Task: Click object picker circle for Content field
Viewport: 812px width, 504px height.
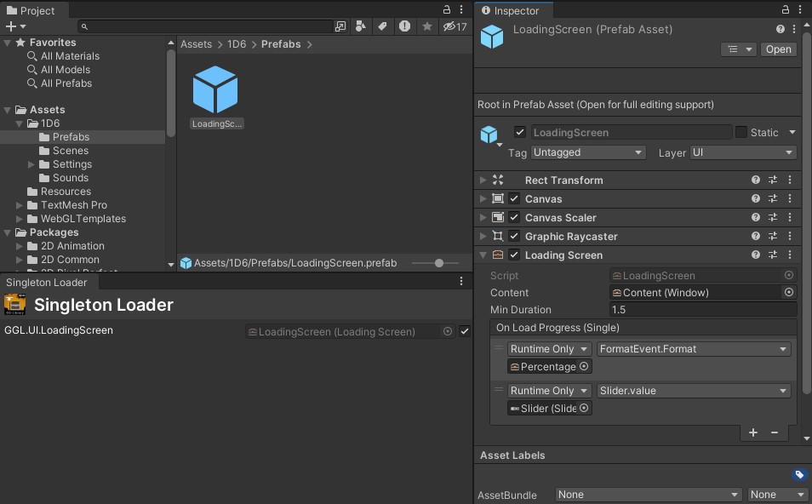Action: point(789,292)
